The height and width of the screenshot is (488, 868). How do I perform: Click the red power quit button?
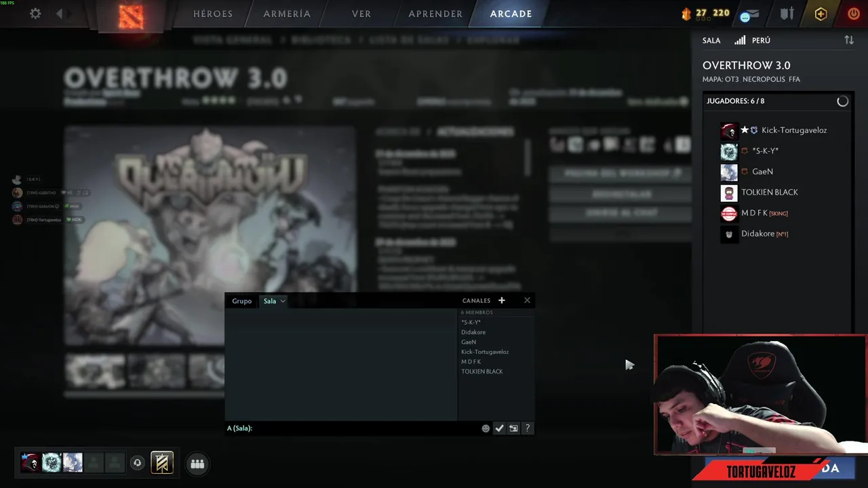(x=854, y=14)
